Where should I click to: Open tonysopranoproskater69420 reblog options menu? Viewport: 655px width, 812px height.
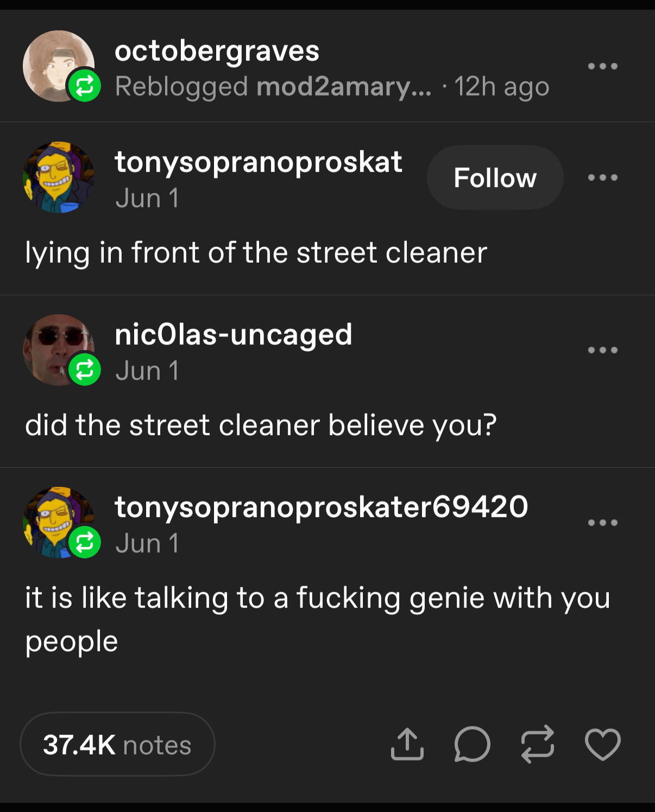coord(602,523)
